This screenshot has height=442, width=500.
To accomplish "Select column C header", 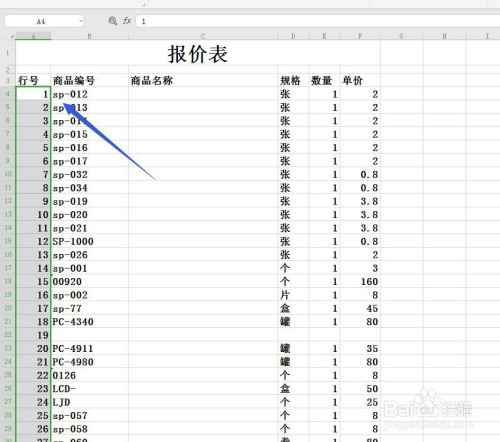I will (203, 36).
